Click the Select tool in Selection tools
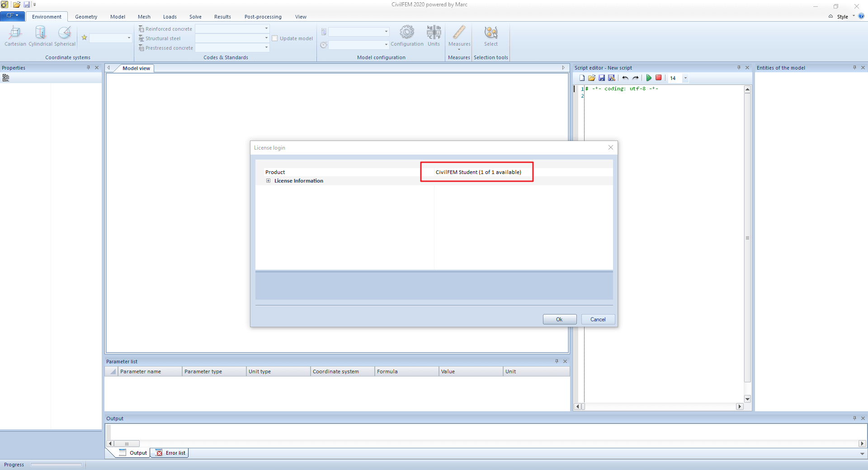Screen dimensions: 868x470 coord(491,33)
